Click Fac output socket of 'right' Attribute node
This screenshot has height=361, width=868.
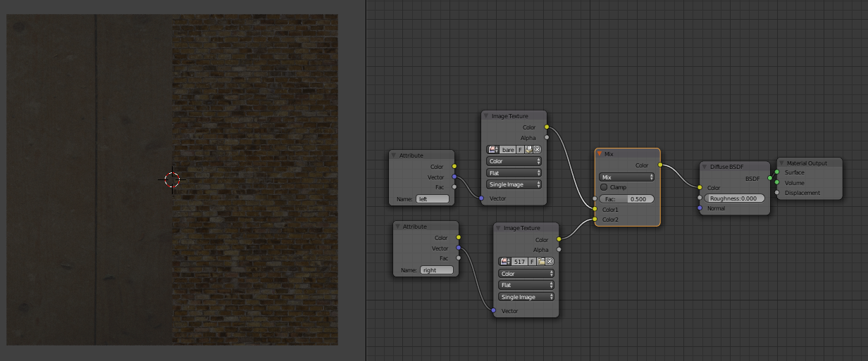tap(458, 258)
